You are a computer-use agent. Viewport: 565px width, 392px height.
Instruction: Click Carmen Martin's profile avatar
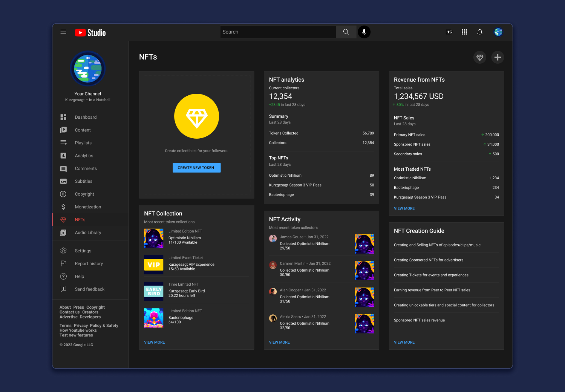point(273,265)
